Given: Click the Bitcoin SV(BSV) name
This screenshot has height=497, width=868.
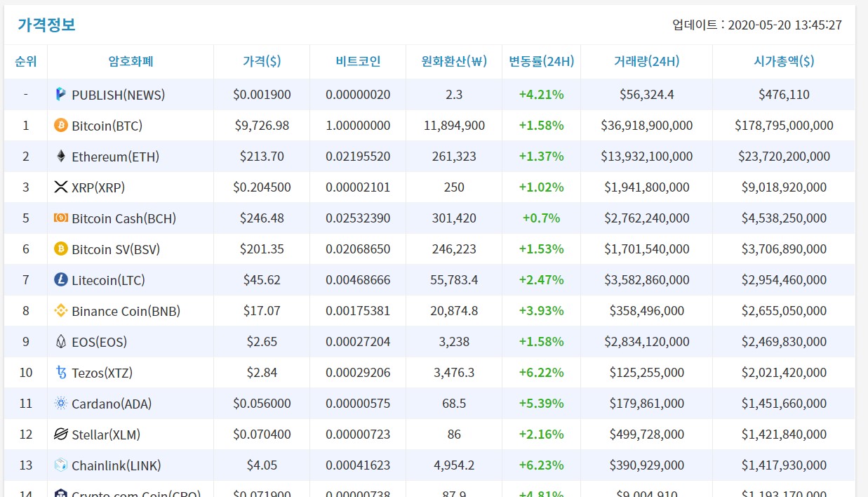Looking at the screenshot, I should click(116, 249).
